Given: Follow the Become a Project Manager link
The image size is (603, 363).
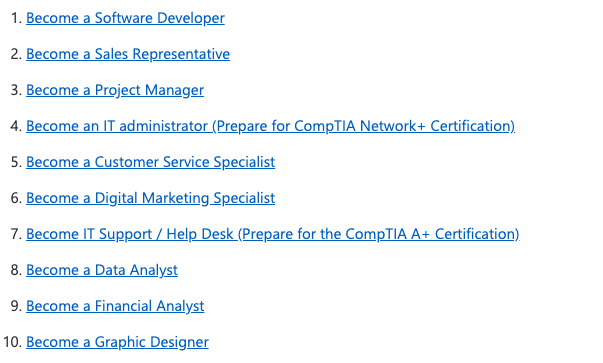Looking at the screenshot, I should (115, 90).
